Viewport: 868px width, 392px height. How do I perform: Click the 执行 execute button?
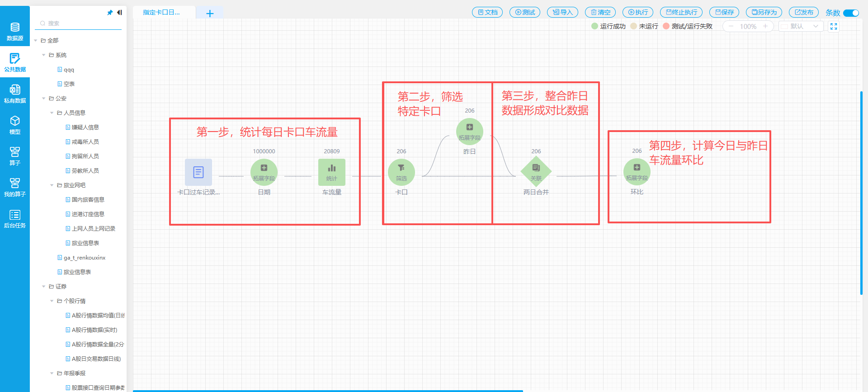tap(637, 13)
